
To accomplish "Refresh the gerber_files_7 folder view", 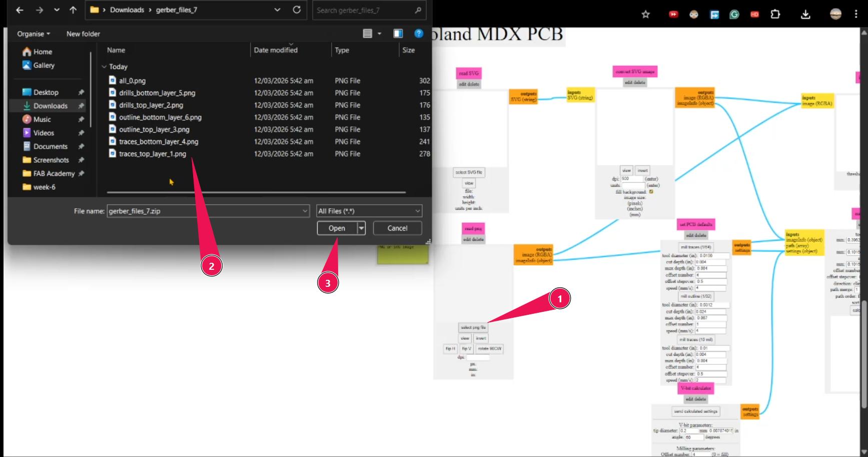I will tap(297, 10).
